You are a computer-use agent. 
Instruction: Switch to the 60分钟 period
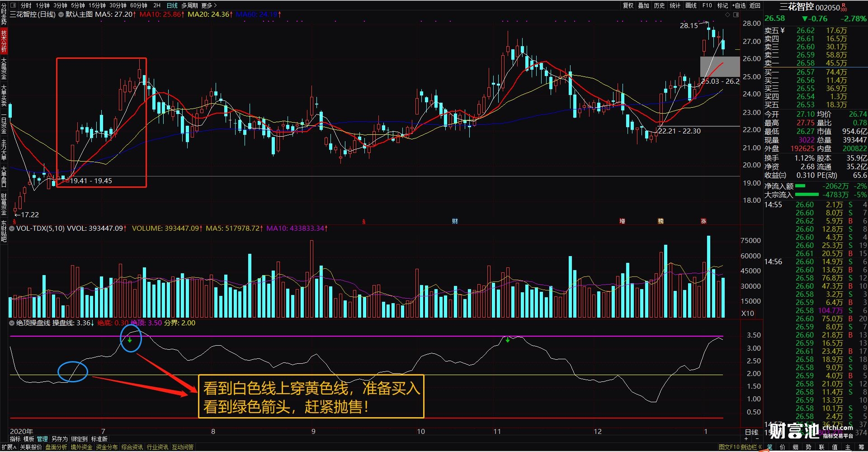click(139, 5)
